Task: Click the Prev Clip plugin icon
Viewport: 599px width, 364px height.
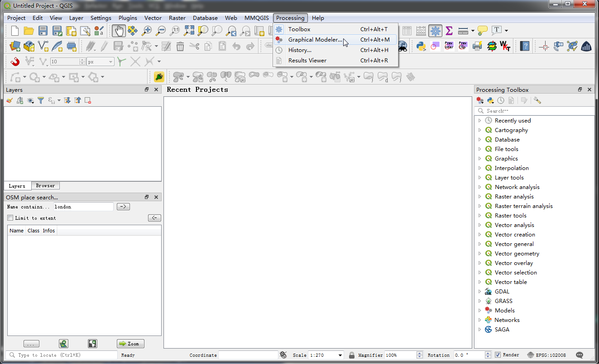Action: [463, 46]
